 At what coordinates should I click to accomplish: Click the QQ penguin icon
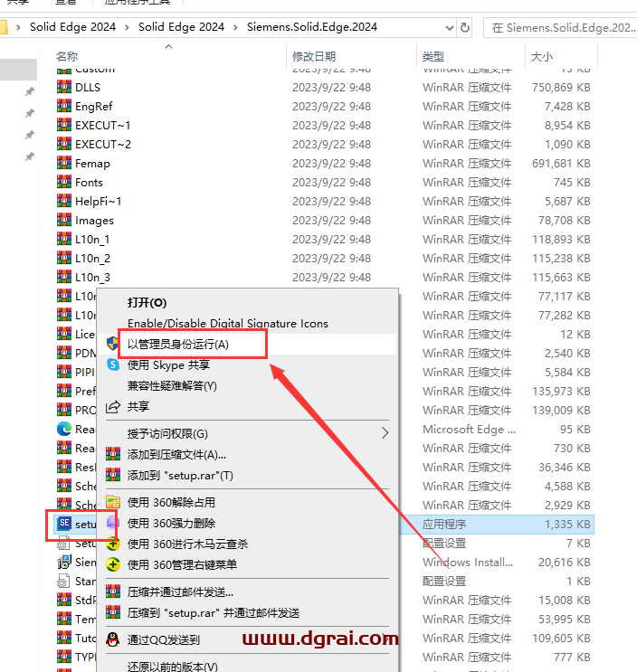pyautogui.click(x=113, y=639)
